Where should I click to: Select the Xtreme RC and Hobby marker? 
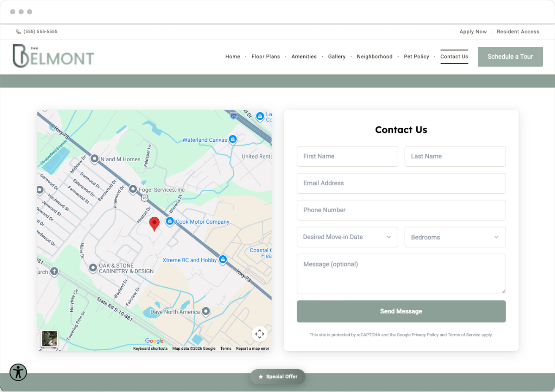[223, 259]
